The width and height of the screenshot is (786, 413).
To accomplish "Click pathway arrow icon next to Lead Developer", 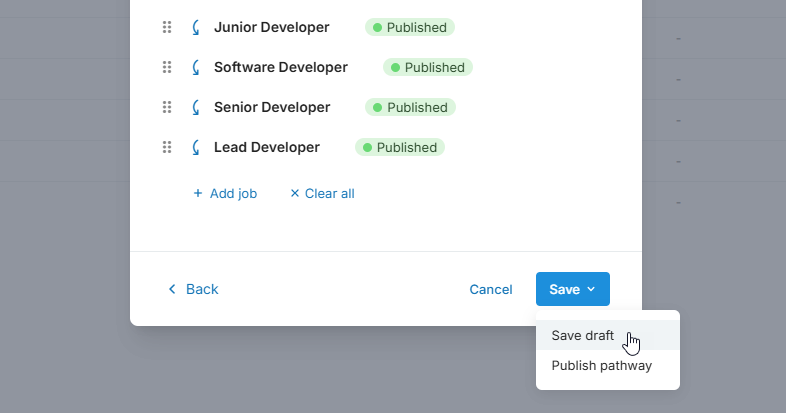I will 196,148.
